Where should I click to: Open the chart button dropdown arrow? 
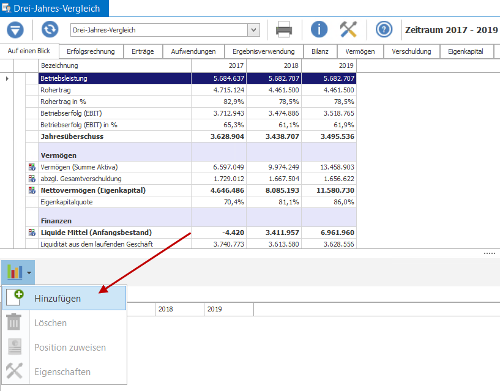[29, 273]
